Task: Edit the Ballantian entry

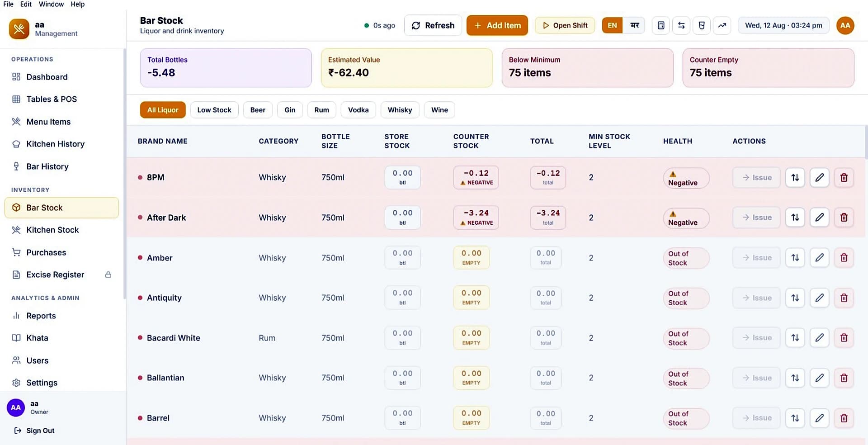Action: click(820, 378)
